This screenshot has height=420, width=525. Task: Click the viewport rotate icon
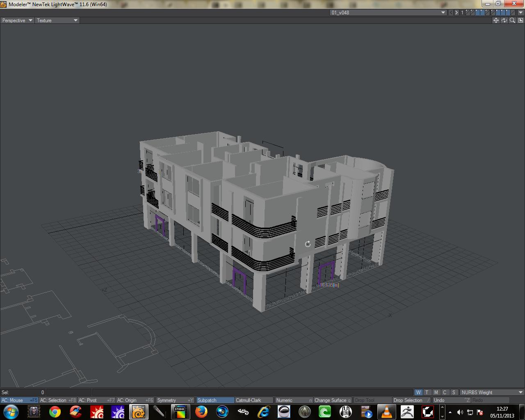click(504, 21)
